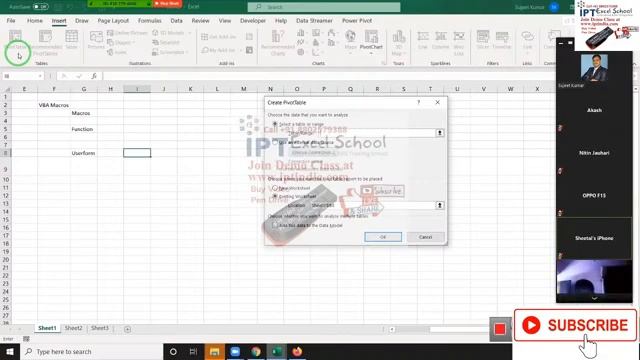Open Recommended Charts
This screenshot has width=640, height=360.
point(278,43)
